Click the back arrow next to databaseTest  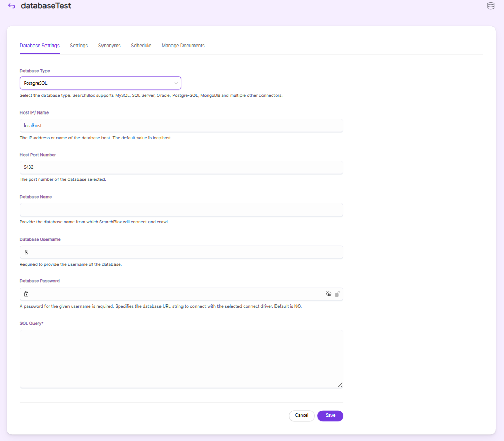[12, 6]
